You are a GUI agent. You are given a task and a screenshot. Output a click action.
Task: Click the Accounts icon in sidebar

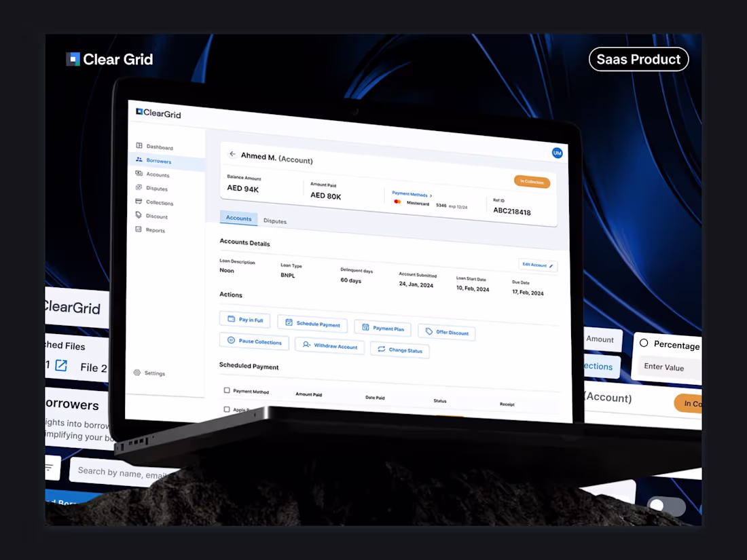point(138,175)
